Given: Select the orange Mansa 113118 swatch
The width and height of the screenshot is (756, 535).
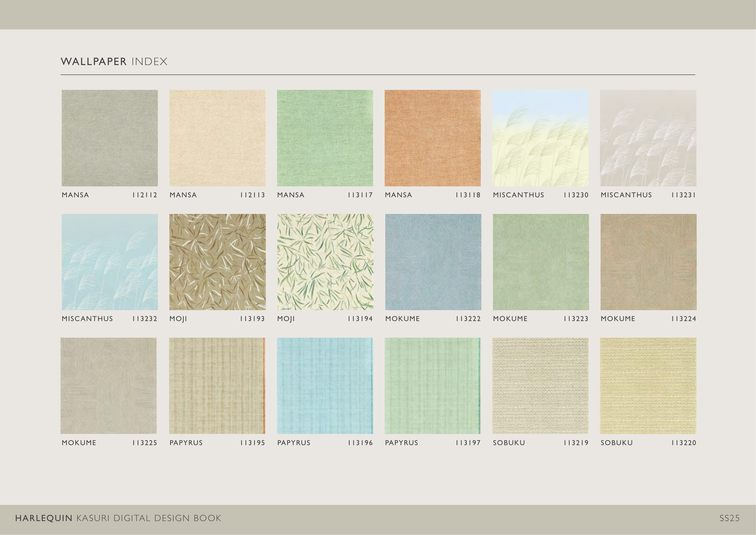Looking at the screenshot, I should pyautogui.click(x=433, y=138).
